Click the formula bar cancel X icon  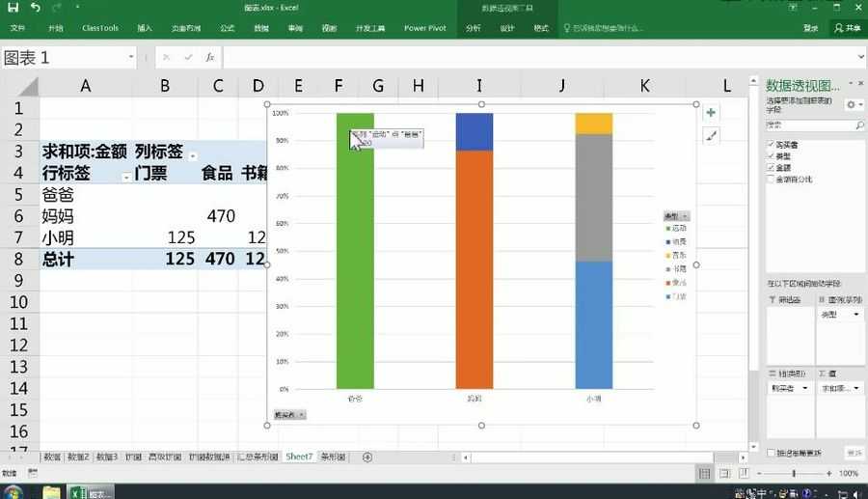166,57
